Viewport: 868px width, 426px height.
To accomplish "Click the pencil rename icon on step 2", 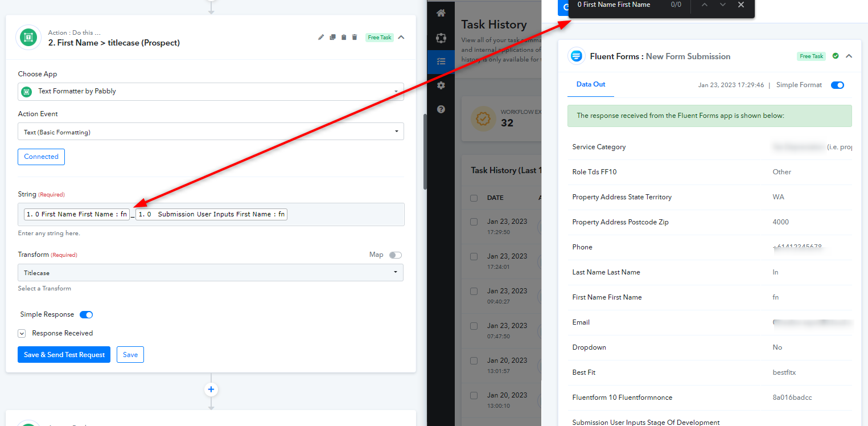I will point(321,38).
